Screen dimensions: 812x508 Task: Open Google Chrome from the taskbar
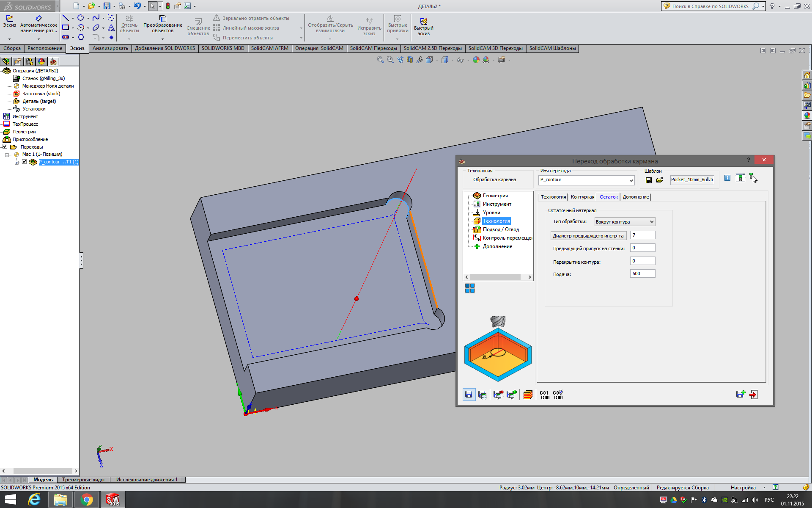click(x=87, y=500)
